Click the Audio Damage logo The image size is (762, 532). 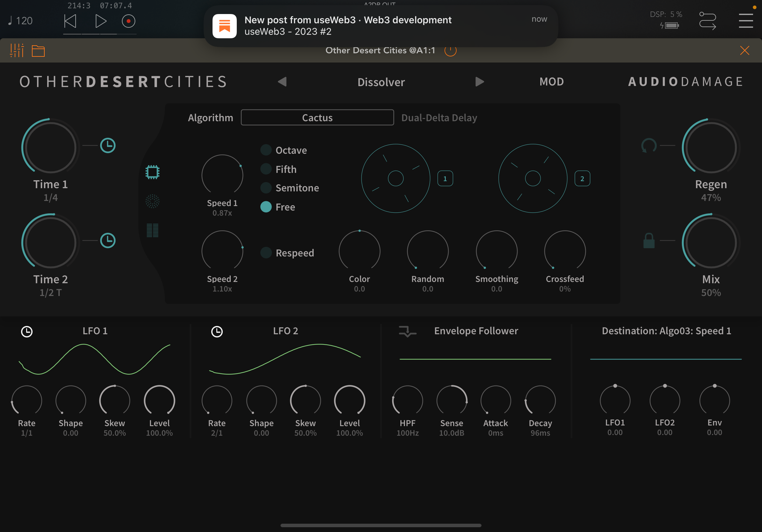pyautogui.click(x=685, y=82)
